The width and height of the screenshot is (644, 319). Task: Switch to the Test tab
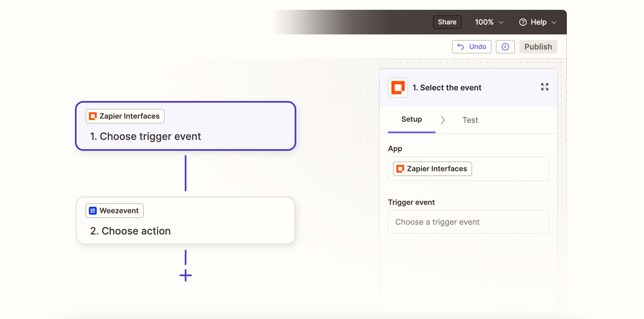(470, 120)
